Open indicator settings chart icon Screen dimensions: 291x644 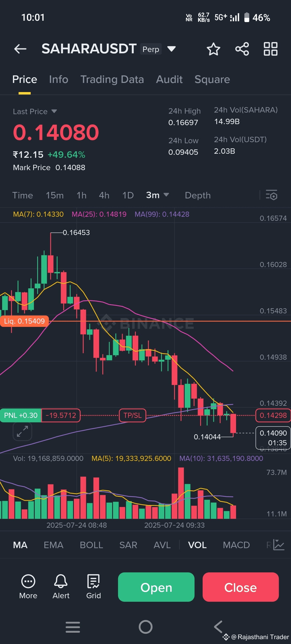pos(279,545)
